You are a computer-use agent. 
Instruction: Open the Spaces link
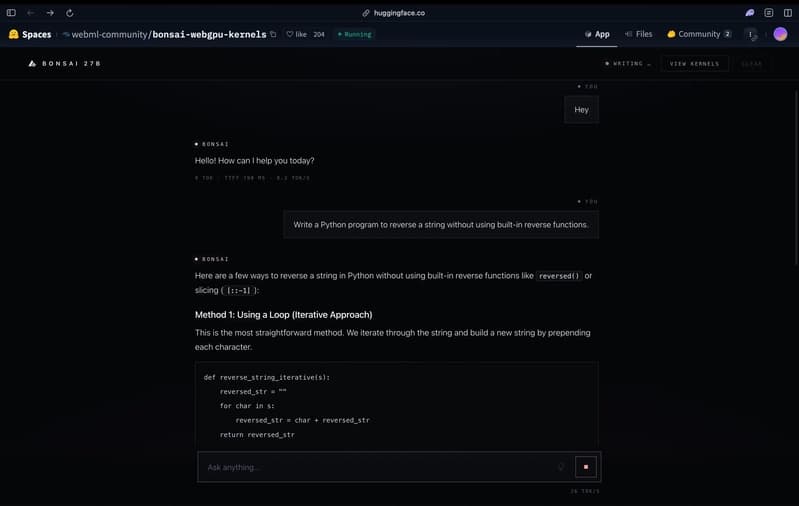36,34
